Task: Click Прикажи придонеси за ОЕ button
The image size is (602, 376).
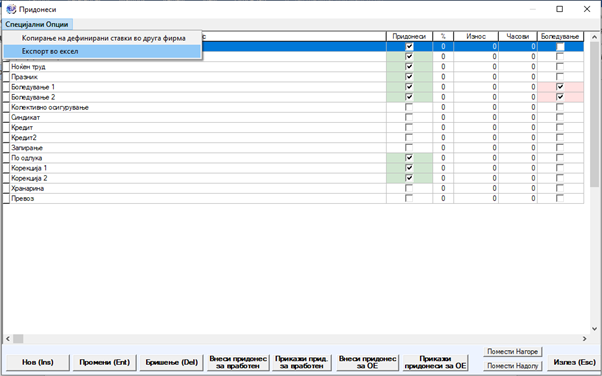Action: tap(435, 362)
